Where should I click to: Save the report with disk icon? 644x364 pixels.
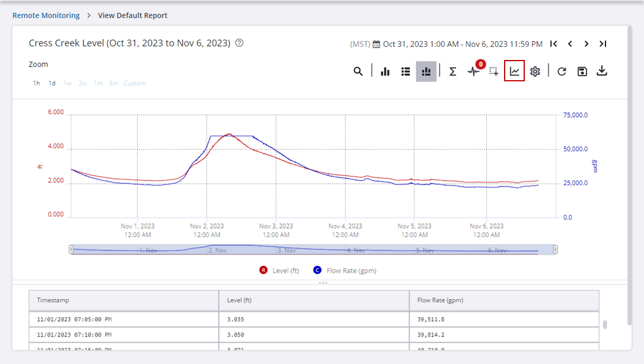(582, 71)
